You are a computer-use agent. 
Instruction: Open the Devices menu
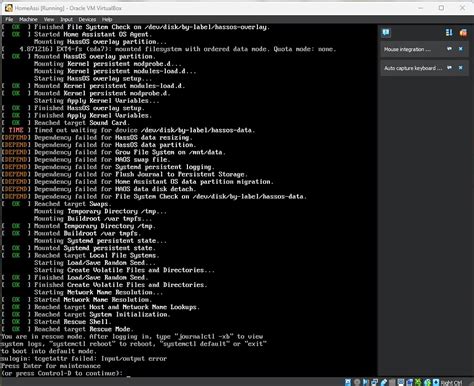coord(87,19)
